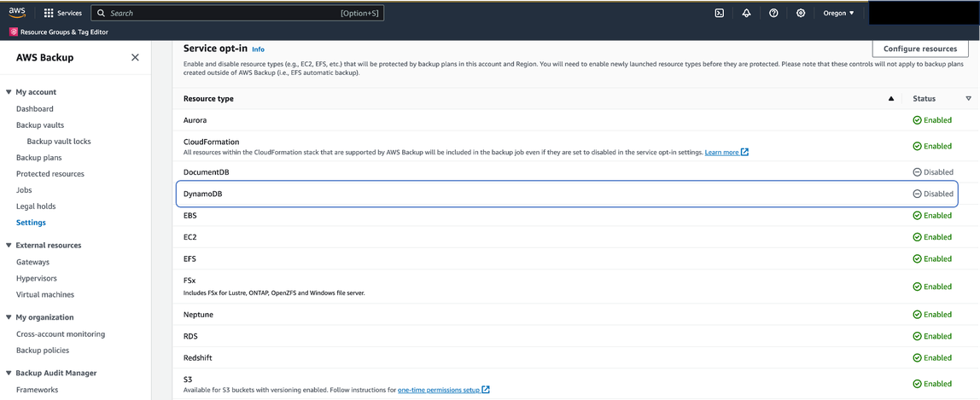980x400 pixels.
Task: Click Resource Groups & Tag Editor shortcut
Action: (60, 32)
